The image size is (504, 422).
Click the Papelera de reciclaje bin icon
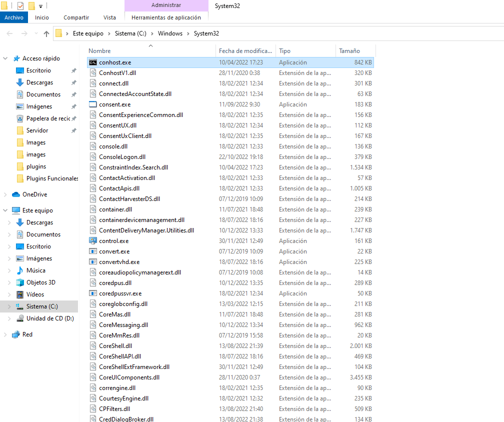20,118
